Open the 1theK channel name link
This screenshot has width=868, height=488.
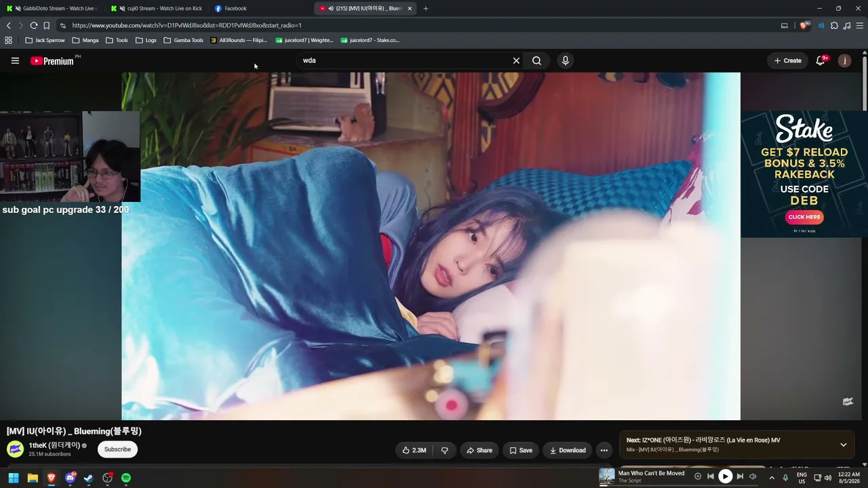click(54, 445)
